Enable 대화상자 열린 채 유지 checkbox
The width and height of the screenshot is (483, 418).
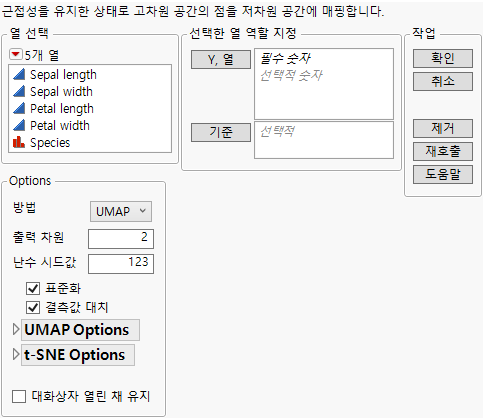(19, 397)
